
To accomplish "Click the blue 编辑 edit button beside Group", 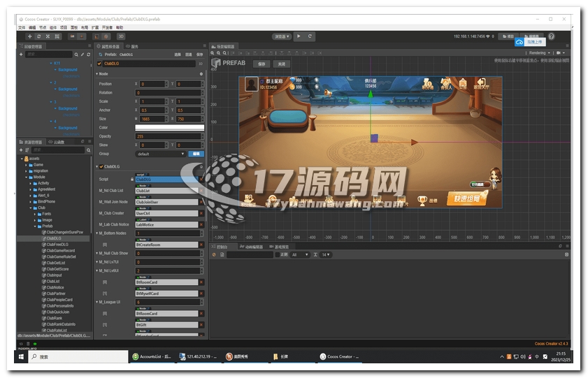I will (196, 154).
